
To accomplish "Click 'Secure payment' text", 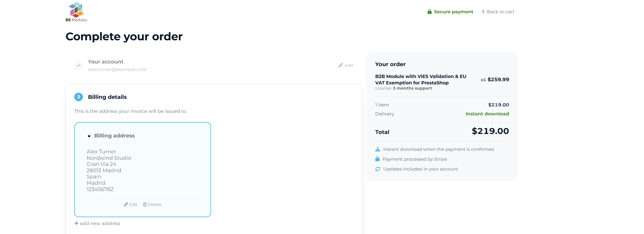I will pos(453,12).
